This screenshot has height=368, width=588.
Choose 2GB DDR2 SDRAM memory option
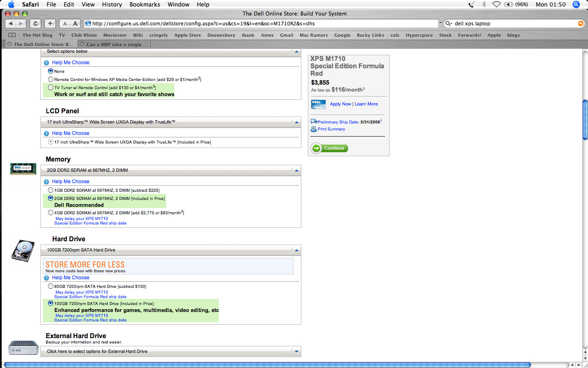51,198
